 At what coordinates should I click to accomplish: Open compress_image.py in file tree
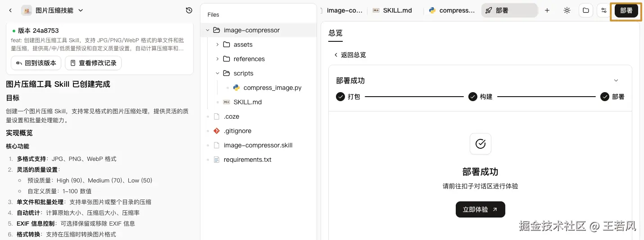pyautogui.click(x=272, y=88)
